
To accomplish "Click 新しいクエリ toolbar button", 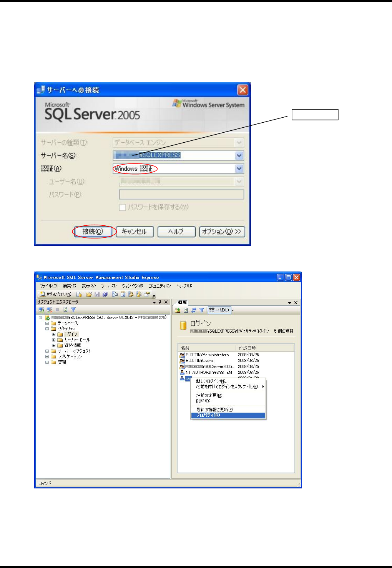I will point(56,294).
